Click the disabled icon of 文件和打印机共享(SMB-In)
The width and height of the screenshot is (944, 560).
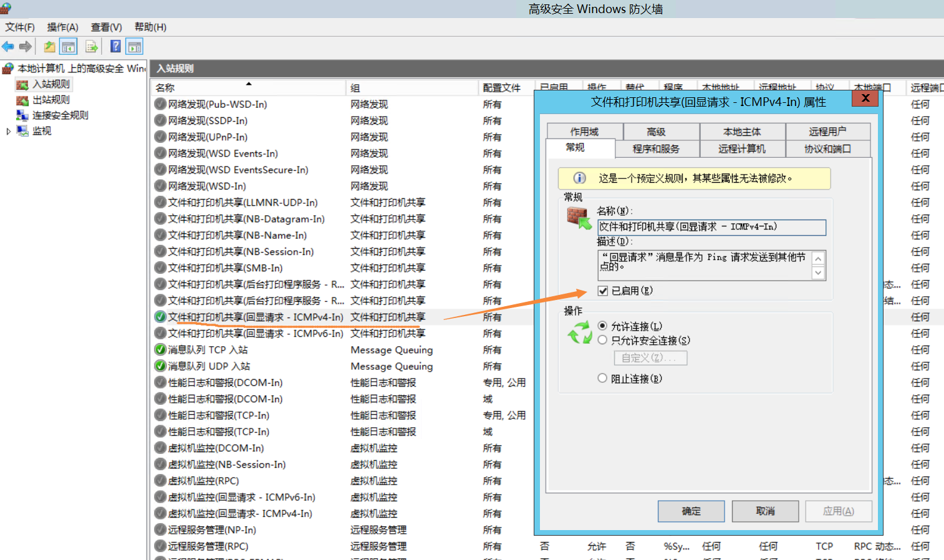160,268
